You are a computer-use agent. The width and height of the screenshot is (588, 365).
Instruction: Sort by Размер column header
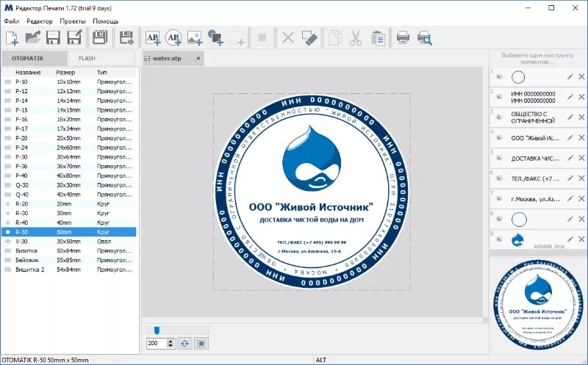(65, 72)
